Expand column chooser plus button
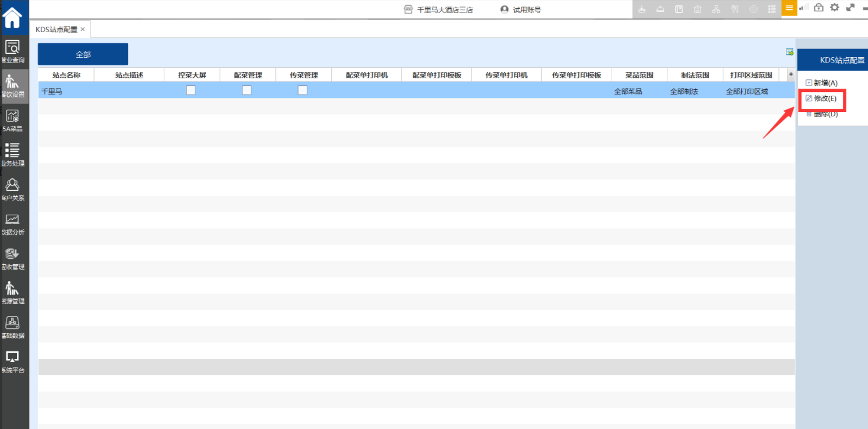 point(791,74)
